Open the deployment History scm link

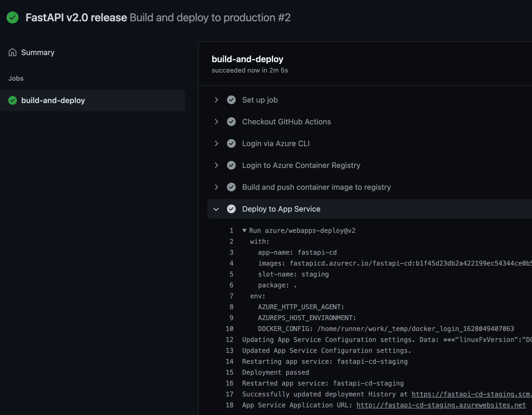point(471,394)
